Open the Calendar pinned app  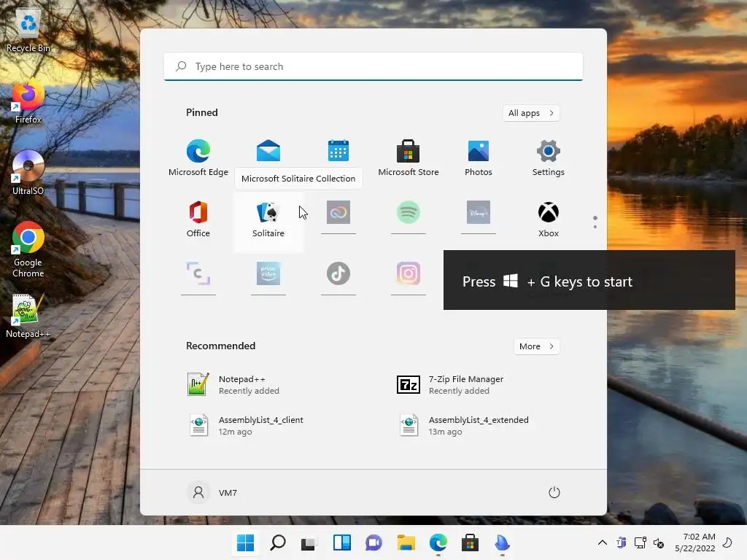click(x=338, y=152)
